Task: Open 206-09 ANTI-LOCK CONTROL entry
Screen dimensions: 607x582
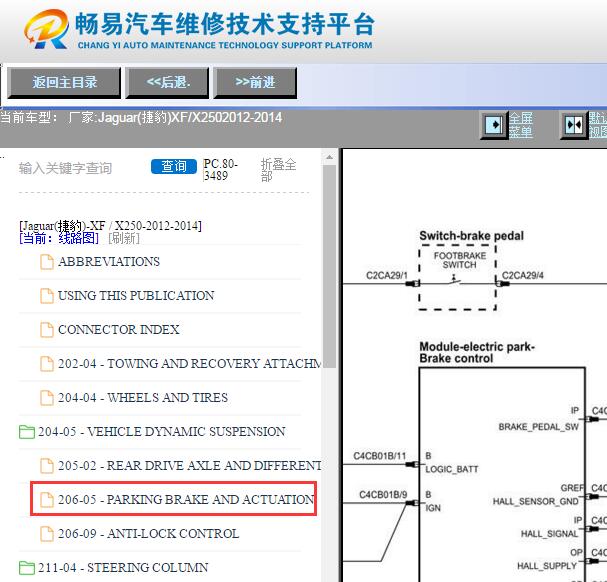Action: (148, 534)
